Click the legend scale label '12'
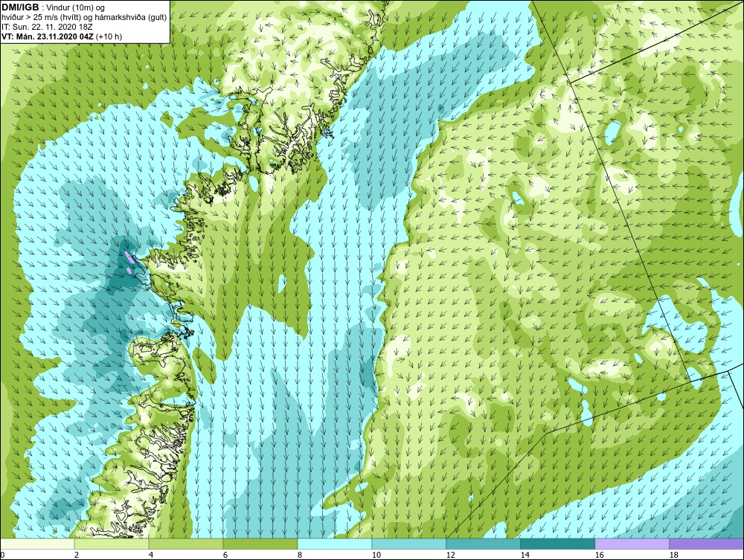 [x=450, y=555]
